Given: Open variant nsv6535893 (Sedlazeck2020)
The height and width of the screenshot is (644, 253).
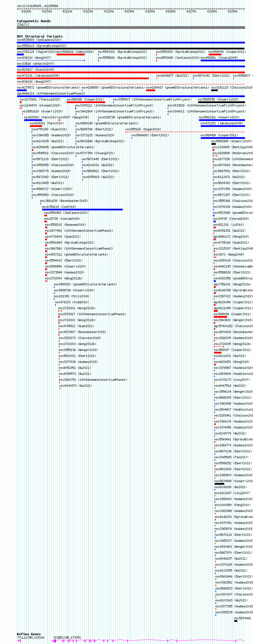Looking at the screenshot, I should point(39,40).
